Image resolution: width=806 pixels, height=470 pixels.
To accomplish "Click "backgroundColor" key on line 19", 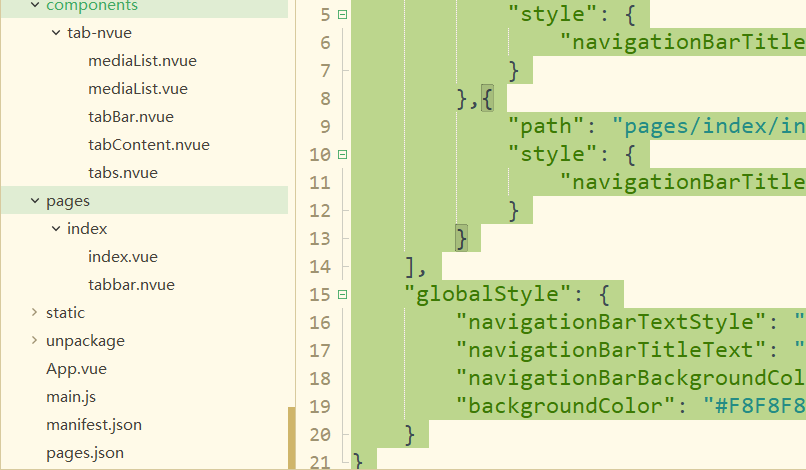I will coord(565,407).
